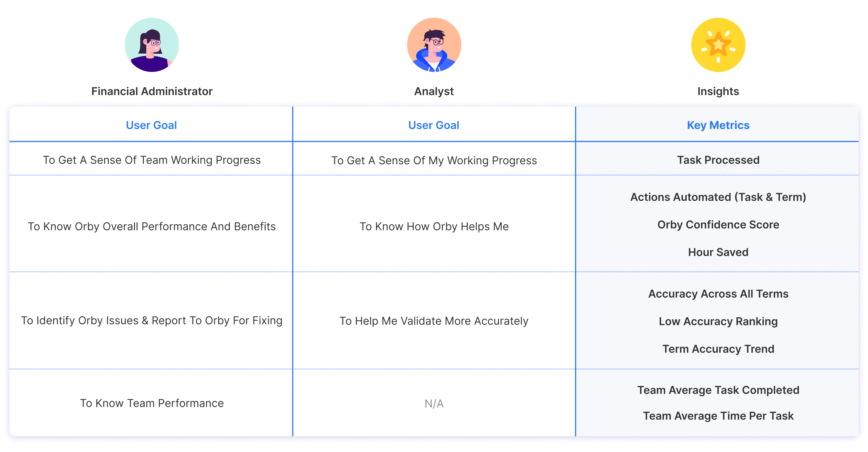The width and height of the screenshot is (868, 452).
Task: Select the N/A cell under Analyst
Action: (434, 403)
